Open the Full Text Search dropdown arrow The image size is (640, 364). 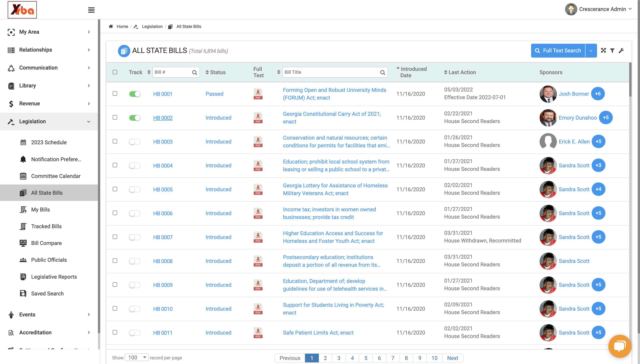591,50
